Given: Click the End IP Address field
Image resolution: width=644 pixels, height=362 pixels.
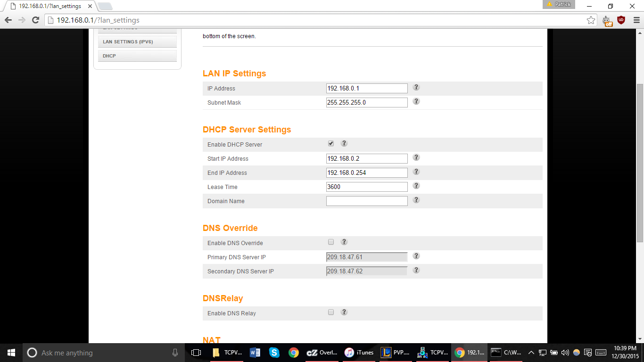Looking at the screenshot, I should point(367,173).
